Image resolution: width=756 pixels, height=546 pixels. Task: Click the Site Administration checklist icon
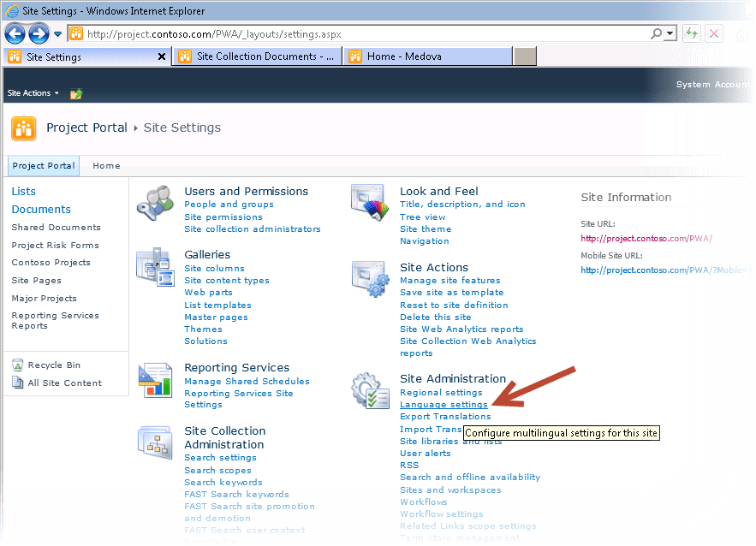pyautogui.click(x=369, y=389)
